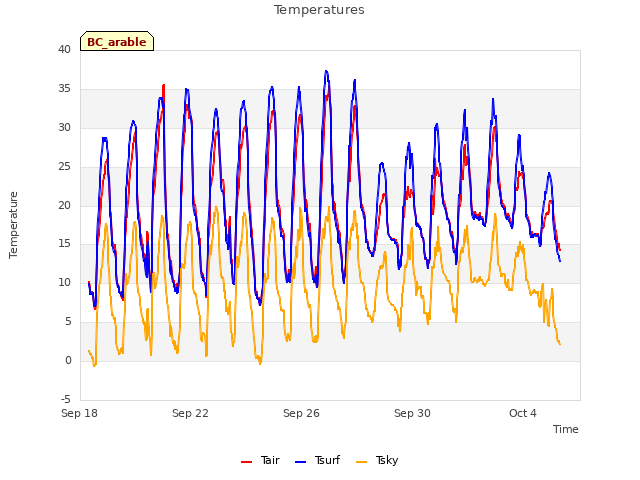Click the Temperature y-axis title
The height and width of the screenshot is (480, 640).
coord(13,225)
